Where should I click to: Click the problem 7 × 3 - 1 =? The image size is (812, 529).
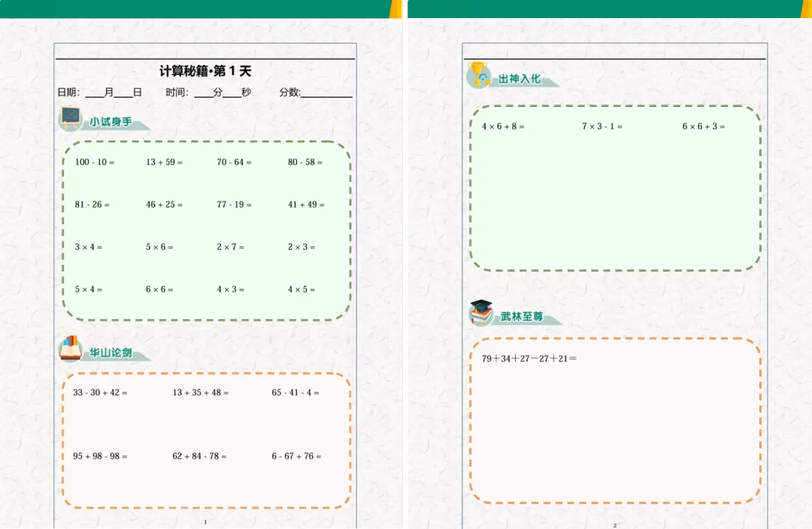602,126
